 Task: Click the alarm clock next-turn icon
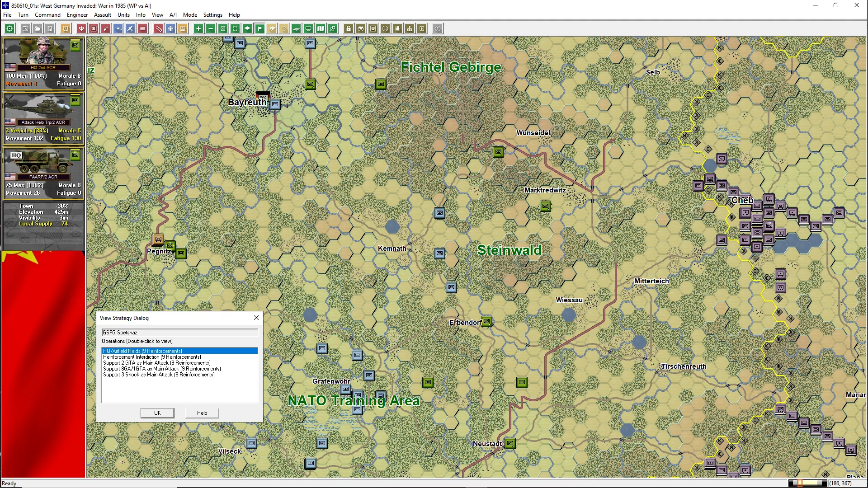(x=66, y=28)
